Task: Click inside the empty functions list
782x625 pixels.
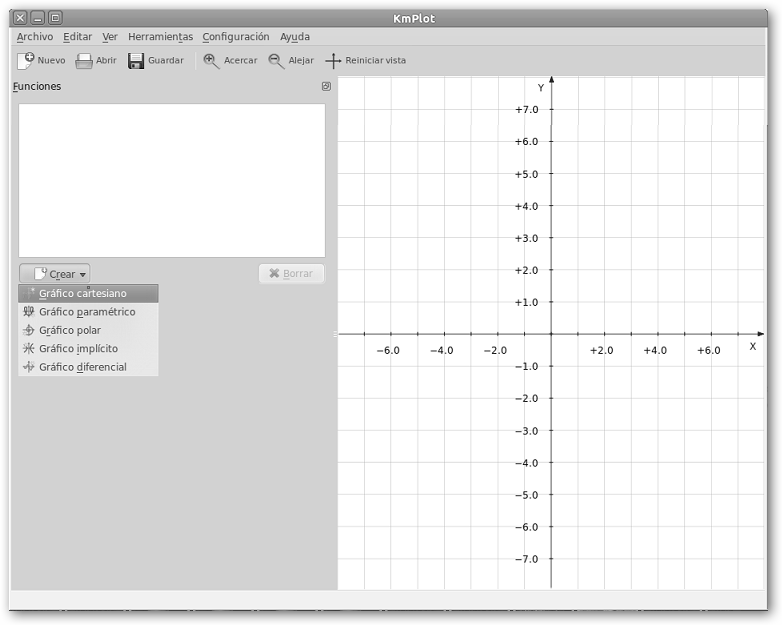Action: click(x=171, y=180)
